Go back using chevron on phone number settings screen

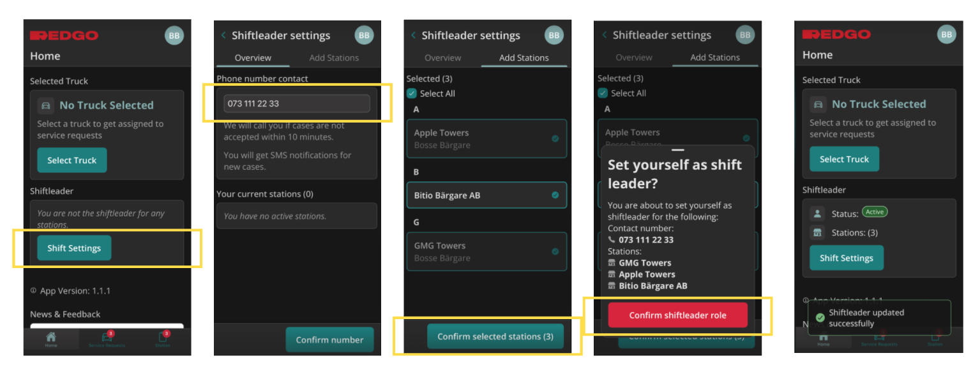tap(223, 35)
